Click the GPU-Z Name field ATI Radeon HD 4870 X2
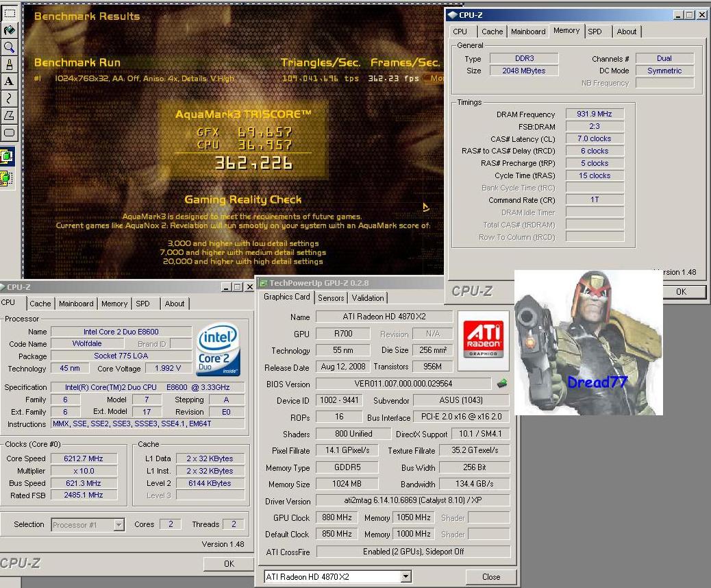Image resolution: width=711 pixels, height=588 pixels. 384,317
